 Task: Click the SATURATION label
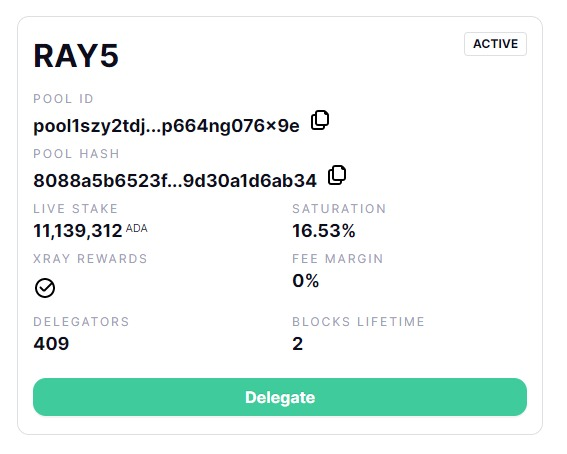[339, 209]
